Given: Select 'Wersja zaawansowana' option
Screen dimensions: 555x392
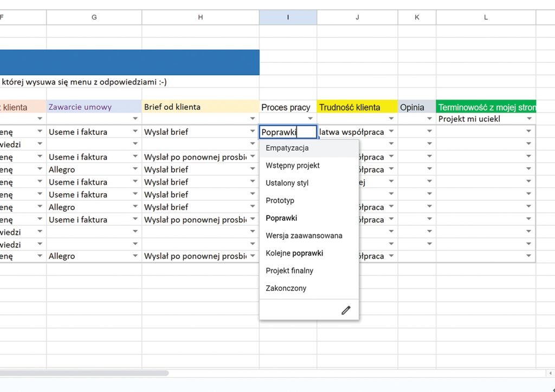Looking at the screenshot, I should pos(304,236).
